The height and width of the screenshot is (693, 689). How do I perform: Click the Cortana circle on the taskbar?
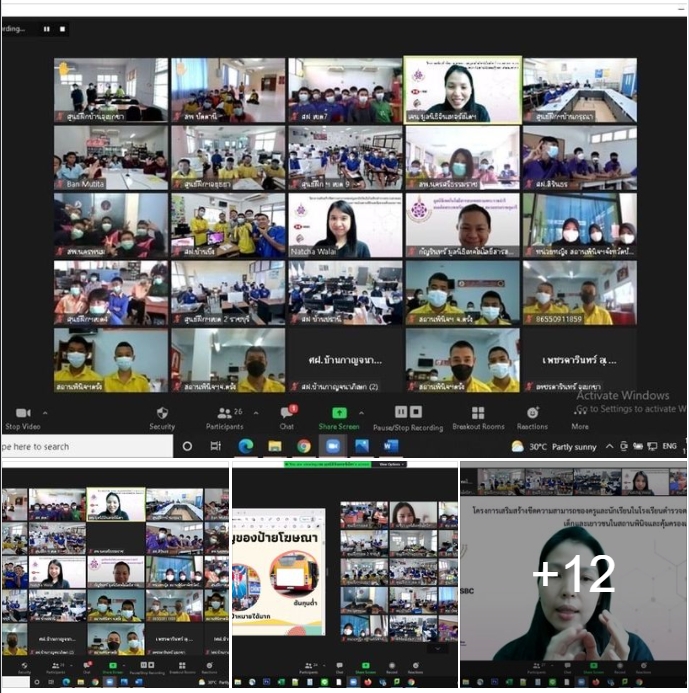pyautogui.click(x=187, y=446)
